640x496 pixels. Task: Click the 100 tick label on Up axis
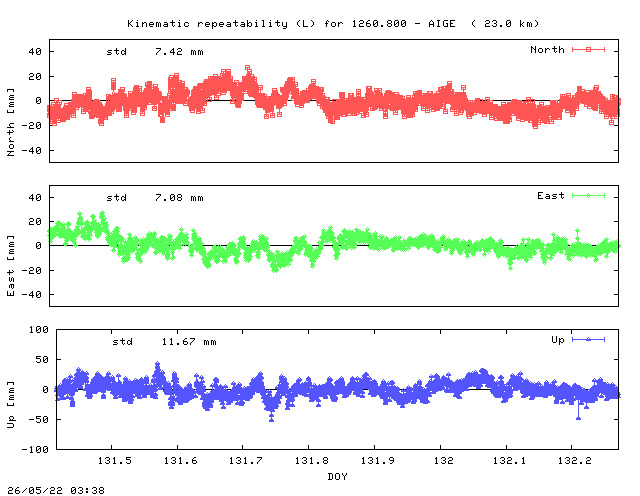point(38,329)
